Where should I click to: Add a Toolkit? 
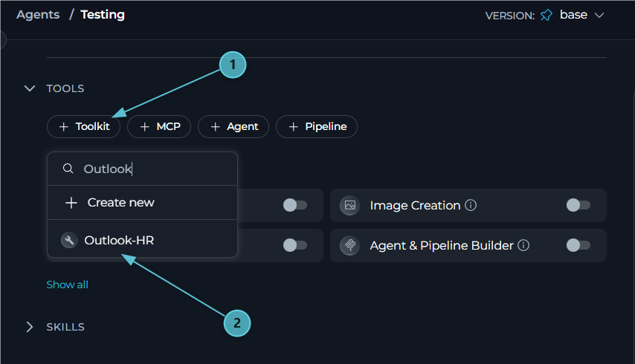(x=84, y=126)
